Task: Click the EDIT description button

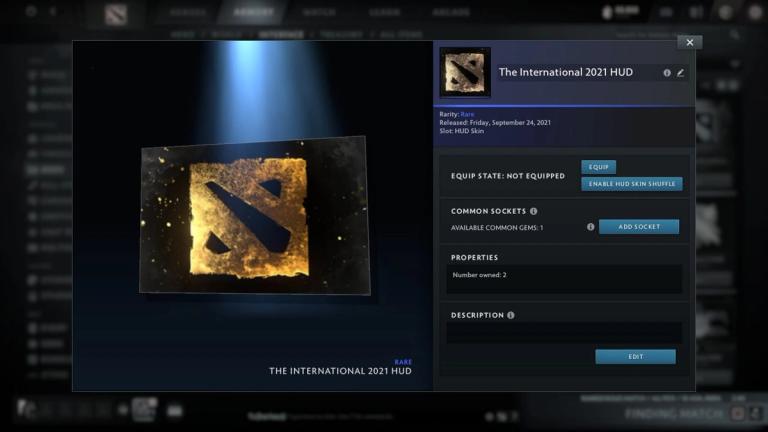Action: (x=635, y=357)
